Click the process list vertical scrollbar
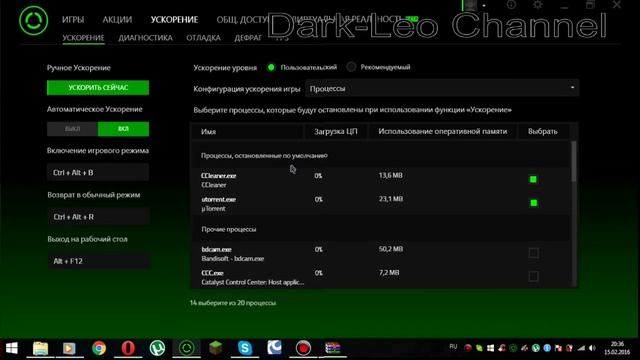Screen dimensions: 640x360 [574, 162]
